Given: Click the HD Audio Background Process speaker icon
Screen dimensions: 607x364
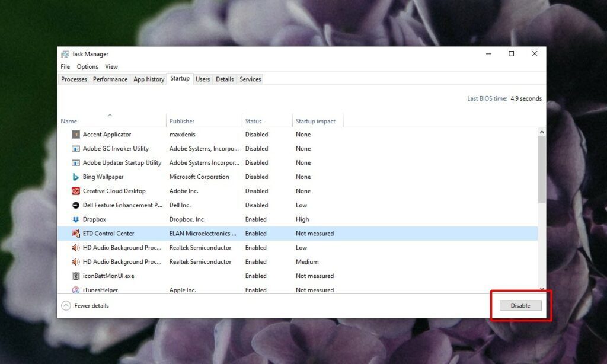Looking at the screenshot, I should 76,247.
